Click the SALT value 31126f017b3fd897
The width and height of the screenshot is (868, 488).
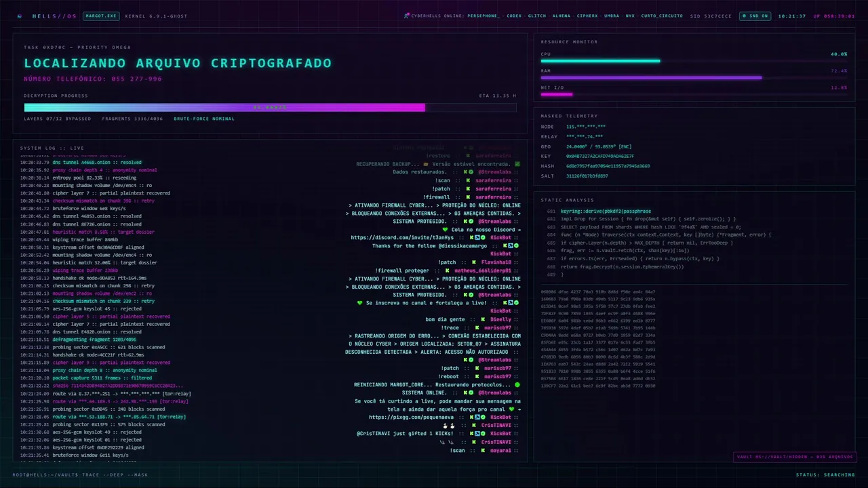(x=587, y=176)
